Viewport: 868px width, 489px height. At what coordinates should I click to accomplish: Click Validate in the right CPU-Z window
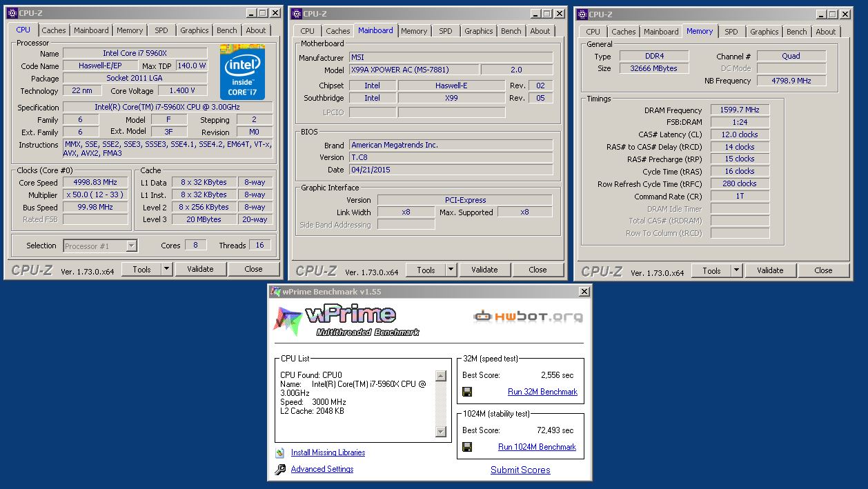click(770, 270)
